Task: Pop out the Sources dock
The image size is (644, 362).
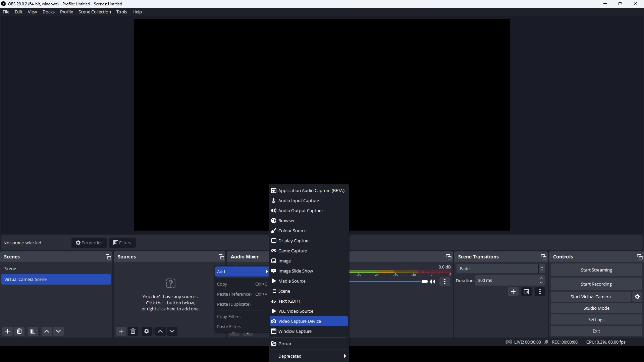Action: [221, 257]
